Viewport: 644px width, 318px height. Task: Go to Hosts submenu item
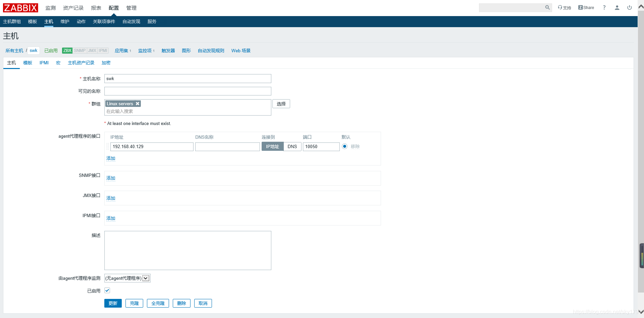[x=49, y=21]
